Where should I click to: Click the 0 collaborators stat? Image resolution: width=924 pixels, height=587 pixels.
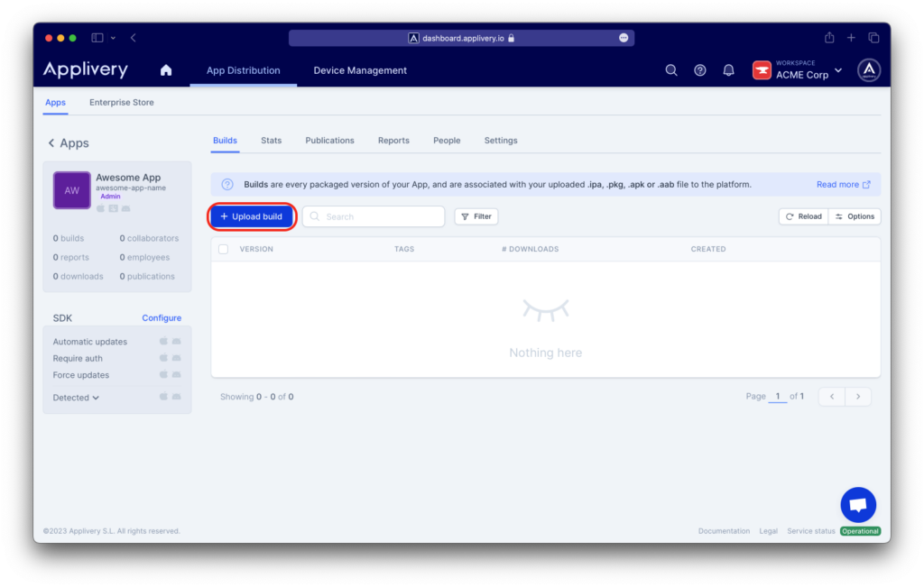149,238
